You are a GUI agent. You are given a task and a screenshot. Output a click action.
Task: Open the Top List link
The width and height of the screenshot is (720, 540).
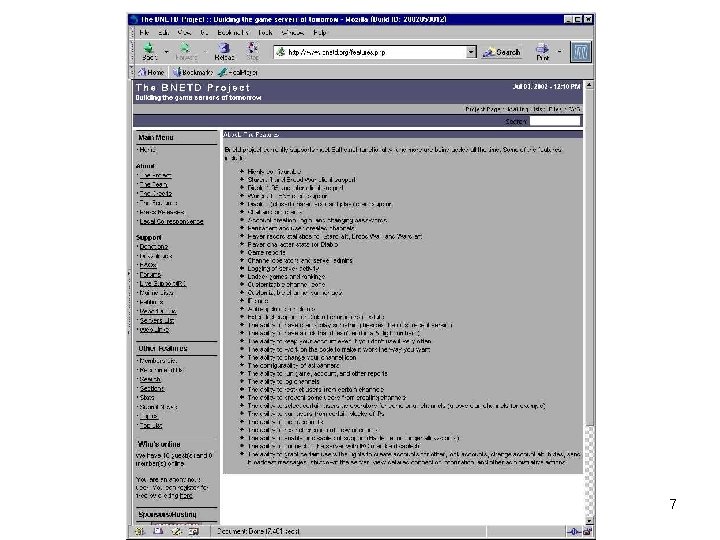(x=151, y=425)
